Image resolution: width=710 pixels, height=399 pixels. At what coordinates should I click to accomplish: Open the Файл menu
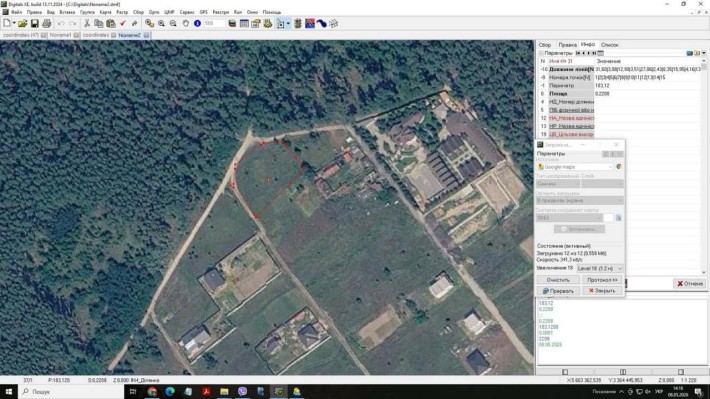(16, 12)
